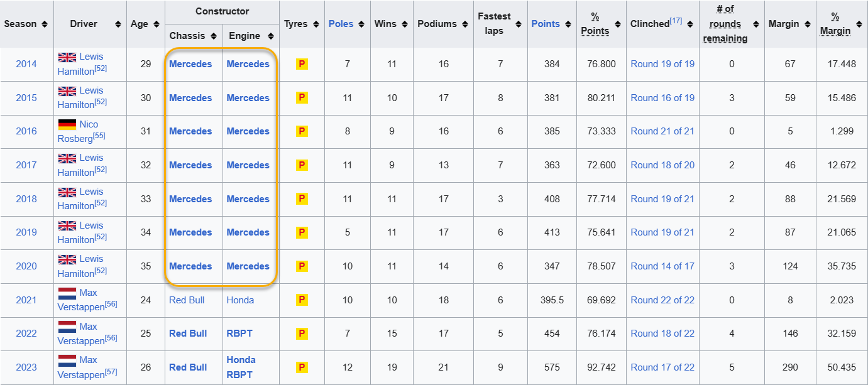This screenshot has width=868, height=385.
Task: Click Dutch flag in 2023 row
Action: [67, 360]
